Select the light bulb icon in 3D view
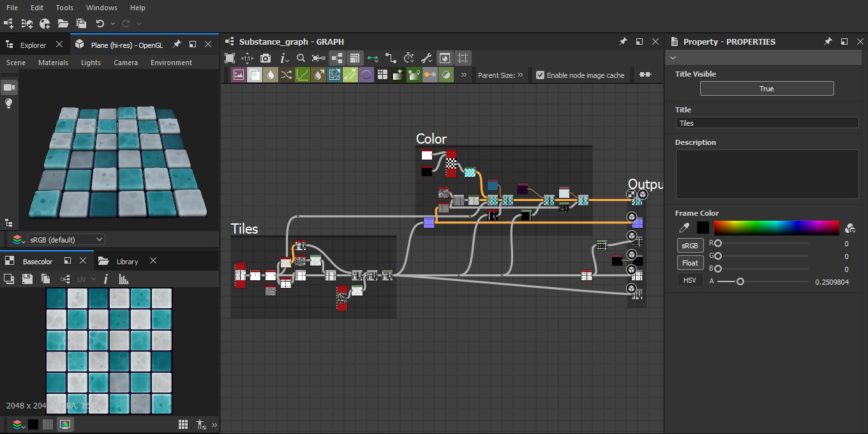The image size is (868, 434). [x=9, y=103]
